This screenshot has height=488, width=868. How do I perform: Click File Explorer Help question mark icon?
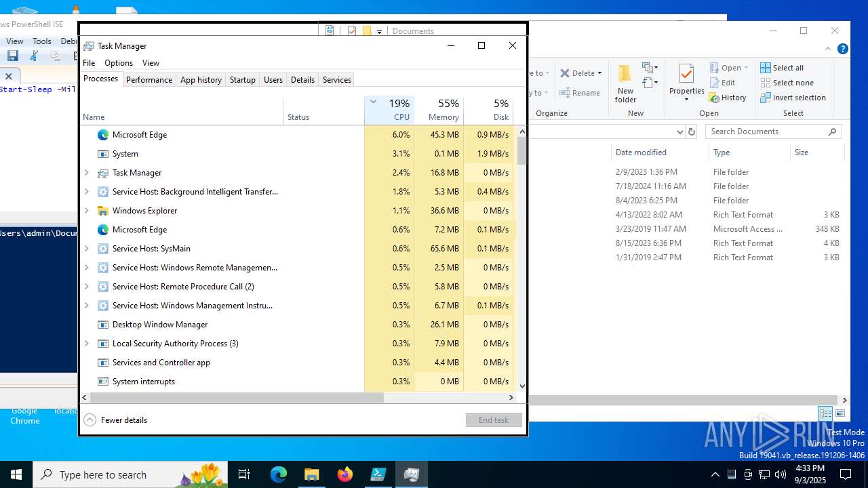point(842,49)
